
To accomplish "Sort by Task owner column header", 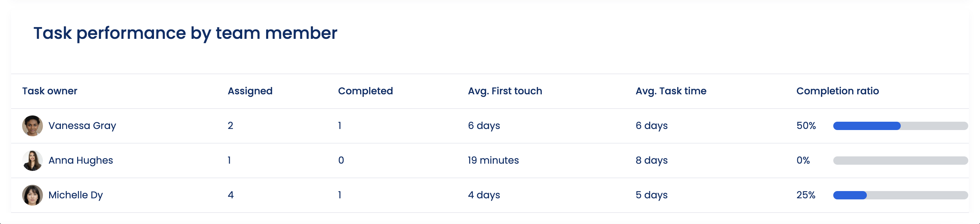I will click(x=49, y=91).
